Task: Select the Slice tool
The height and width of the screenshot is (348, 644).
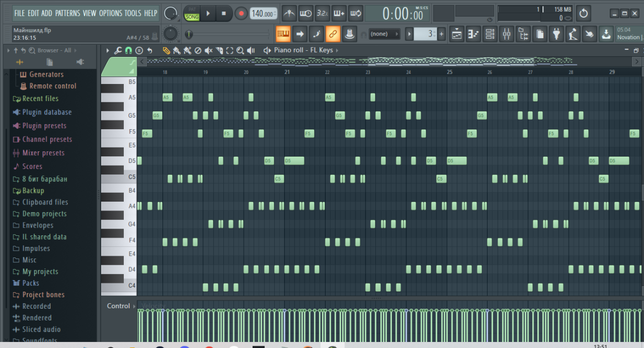Action: click(x=219, y=50)
